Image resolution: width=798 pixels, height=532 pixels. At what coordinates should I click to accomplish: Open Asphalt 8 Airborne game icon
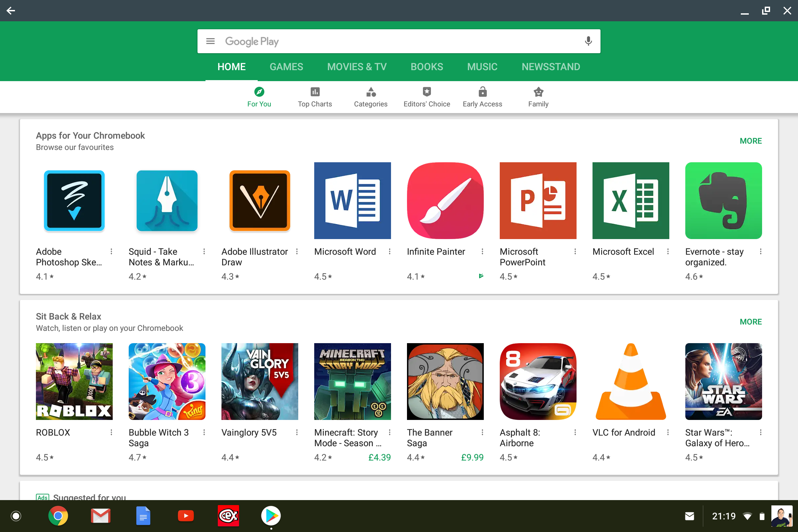538,381
